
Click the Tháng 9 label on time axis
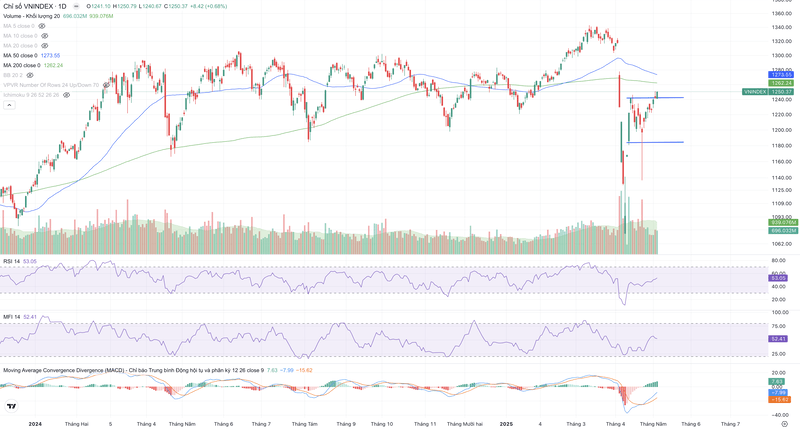[346, 424]
